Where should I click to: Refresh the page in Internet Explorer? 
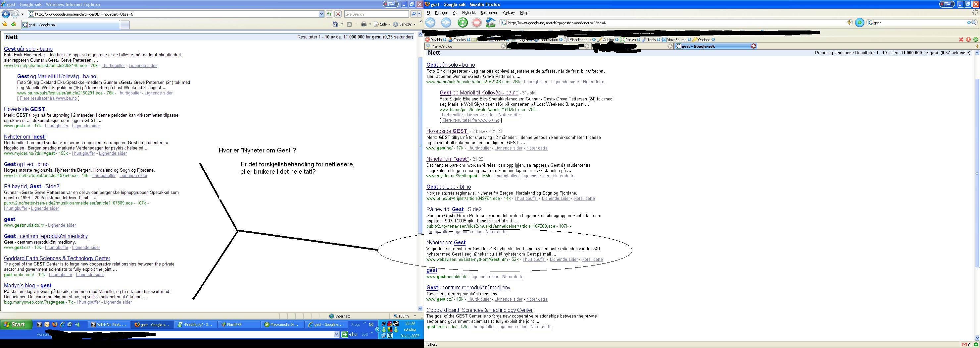[329, 14]
